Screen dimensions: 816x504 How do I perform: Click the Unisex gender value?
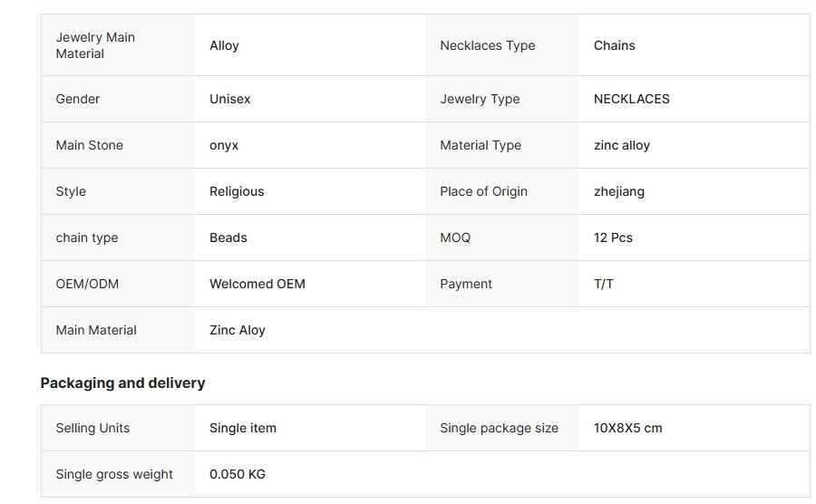[230, 99]
